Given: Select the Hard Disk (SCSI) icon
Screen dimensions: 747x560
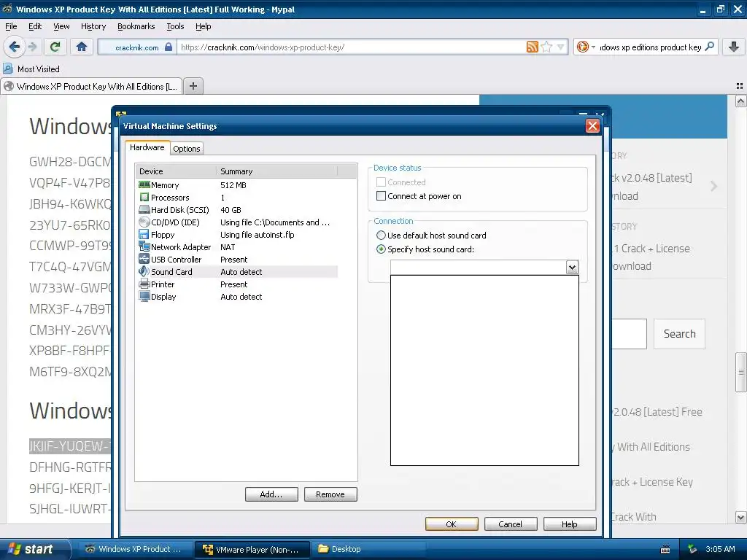Looking at the screenshot, I should [x=144, y=209].
